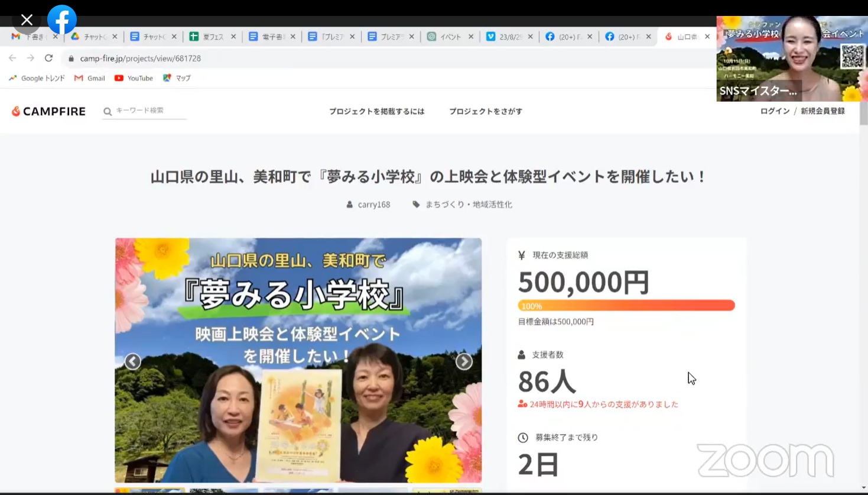Click the orange 100% funding progress bar
Viewport: 868px width, 495px height.
(626, 306)
